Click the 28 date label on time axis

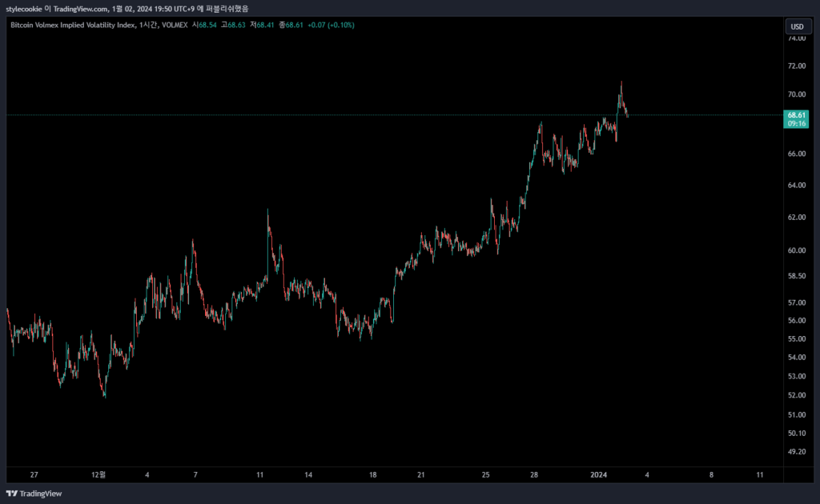(x=533, y=474)
